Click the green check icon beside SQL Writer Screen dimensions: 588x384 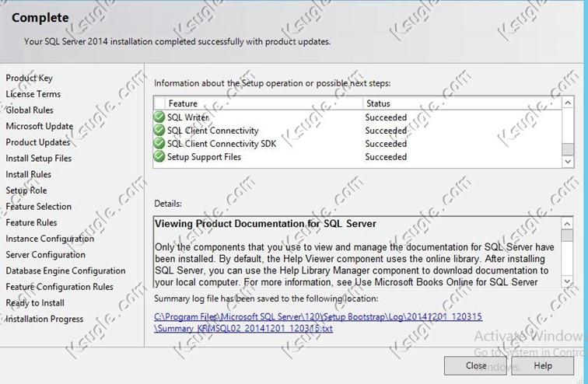[159, 117]
